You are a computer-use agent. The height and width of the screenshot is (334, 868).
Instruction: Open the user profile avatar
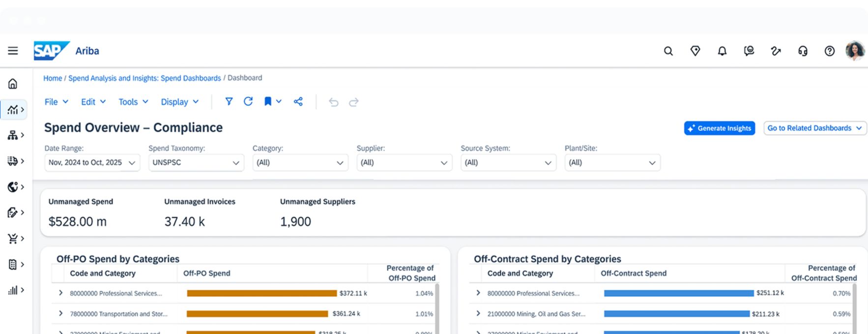click(x=855, y=51)
